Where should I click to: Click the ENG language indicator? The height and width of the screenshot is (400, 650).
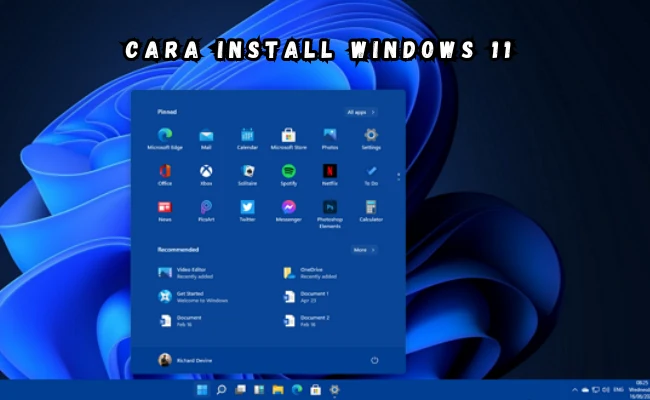pyautogui.click(x=618, y=390)
